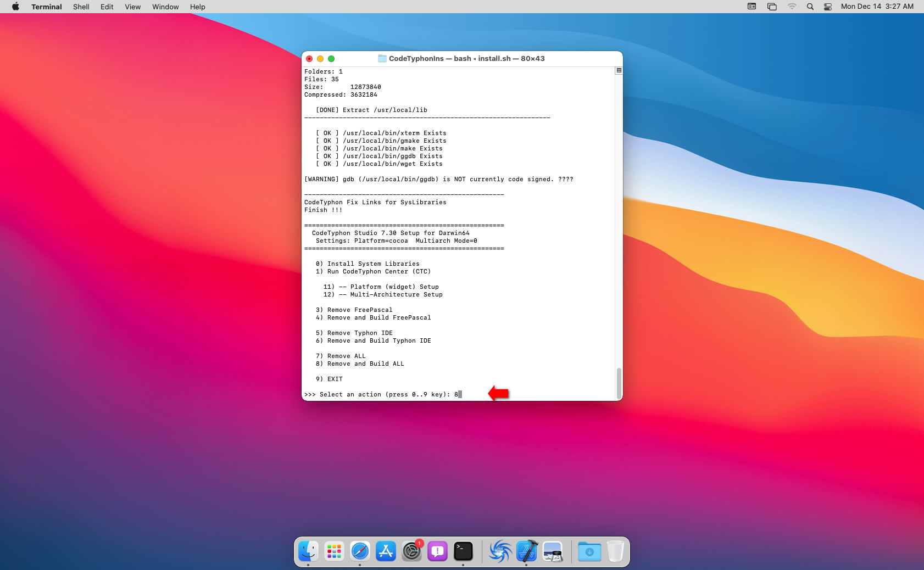Click '0) Install System Libraries' line
The image size is (924, 570).
(368, 264)
